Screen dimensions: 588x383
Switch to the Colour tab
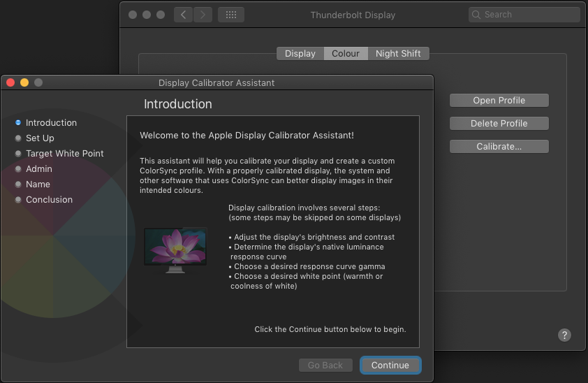pyautogui.click(x=346, y=54)
